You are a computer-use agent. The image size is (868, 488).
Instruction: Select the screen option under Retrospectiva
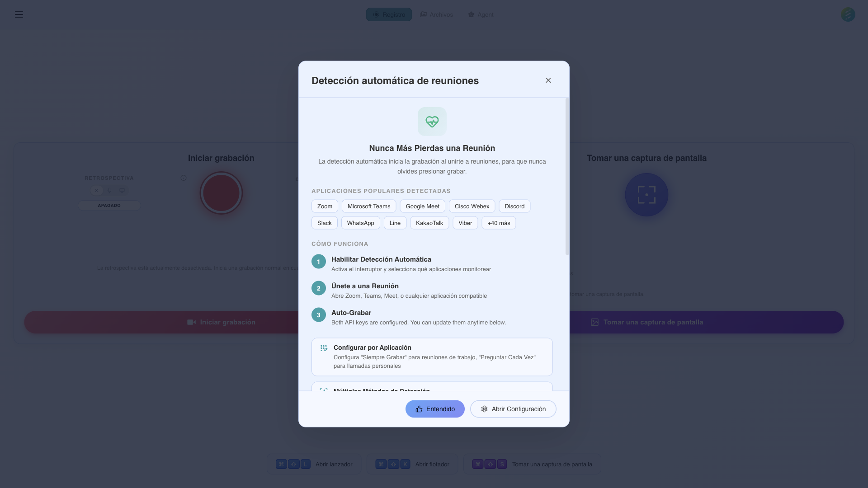(122, 190)
